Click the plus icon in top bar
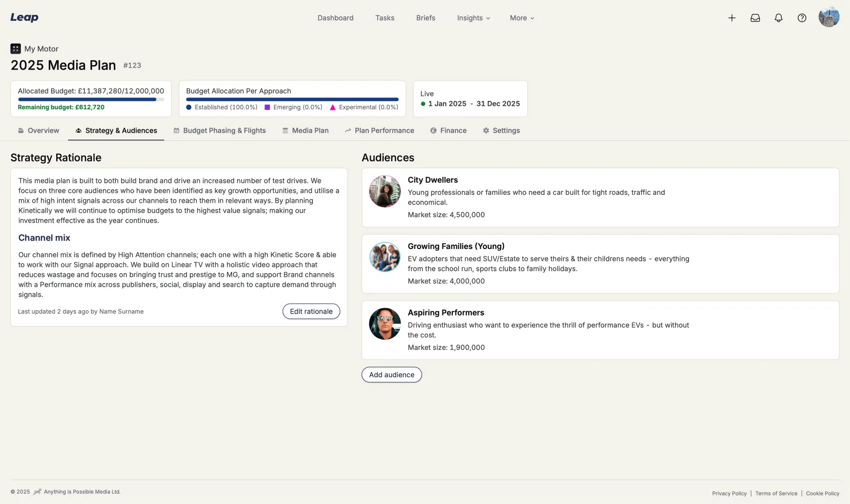The height and width of the screenshot is (504, 850). 732,18
